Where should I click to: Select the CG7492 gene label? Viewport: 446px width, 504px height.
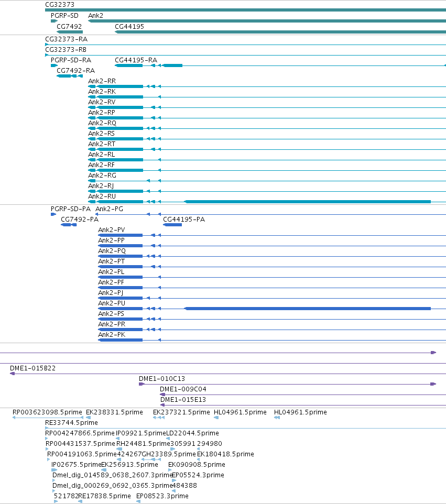[x=69, y=26]
